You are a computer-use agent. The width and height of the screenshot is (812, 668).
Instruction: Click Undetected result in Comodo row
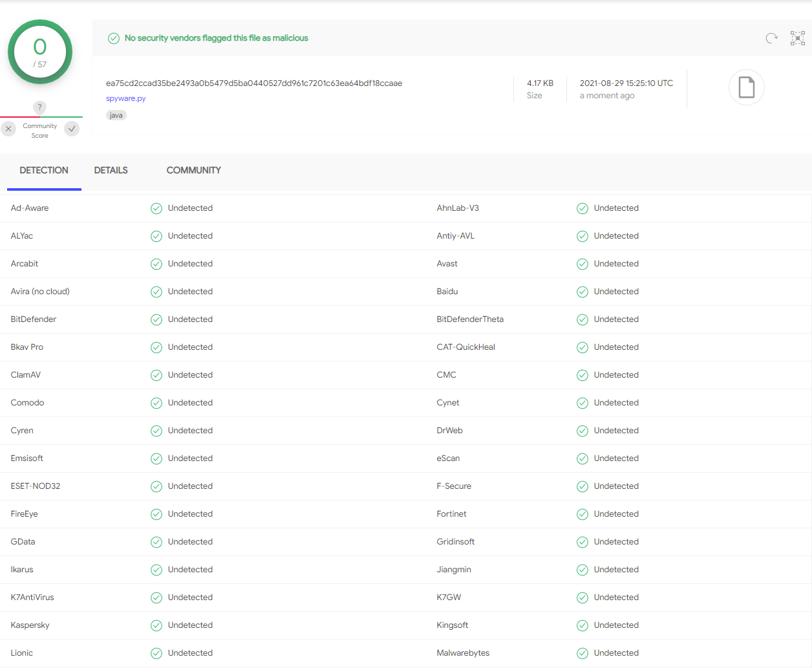(x=190, y=403)
